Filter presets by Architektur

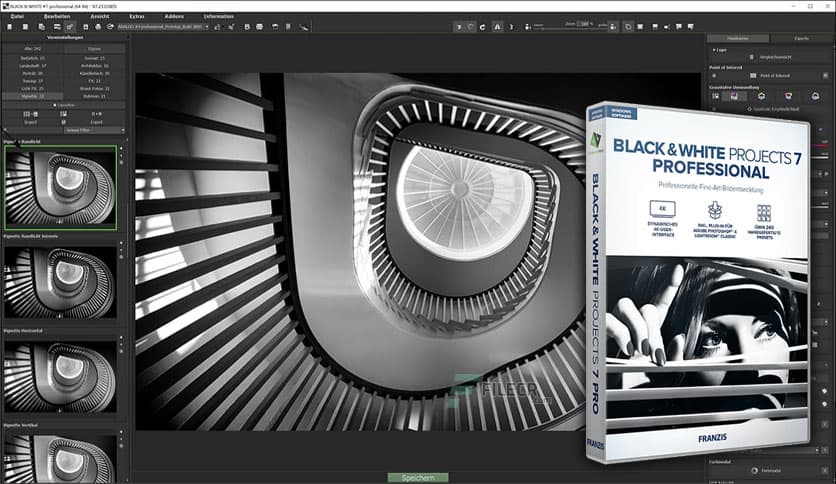(94, 66)
